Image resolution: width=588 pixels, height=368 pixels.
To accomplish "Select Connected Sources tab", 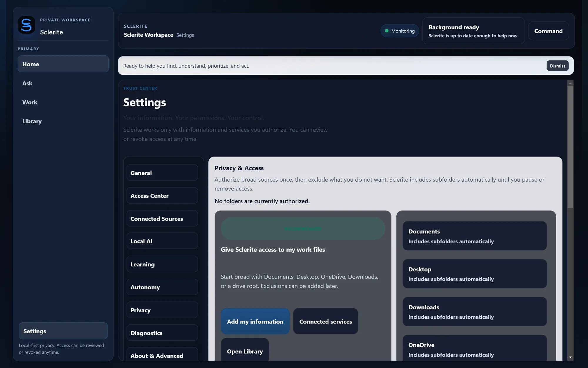I will [162, 218].
